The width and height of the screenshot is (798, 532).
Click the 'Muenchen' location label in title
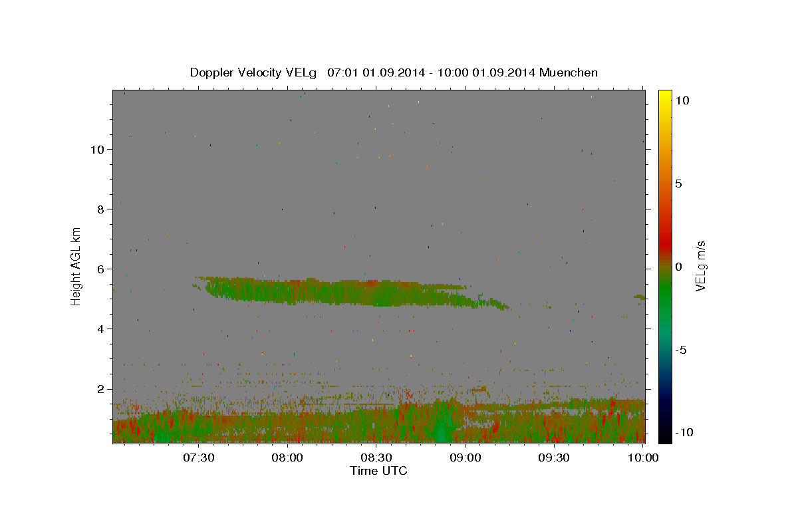click(569, 72)
